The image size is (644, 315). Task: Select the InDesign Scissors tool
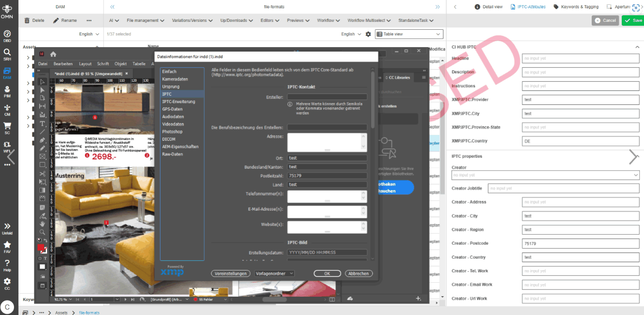click(x=42, y=174)
